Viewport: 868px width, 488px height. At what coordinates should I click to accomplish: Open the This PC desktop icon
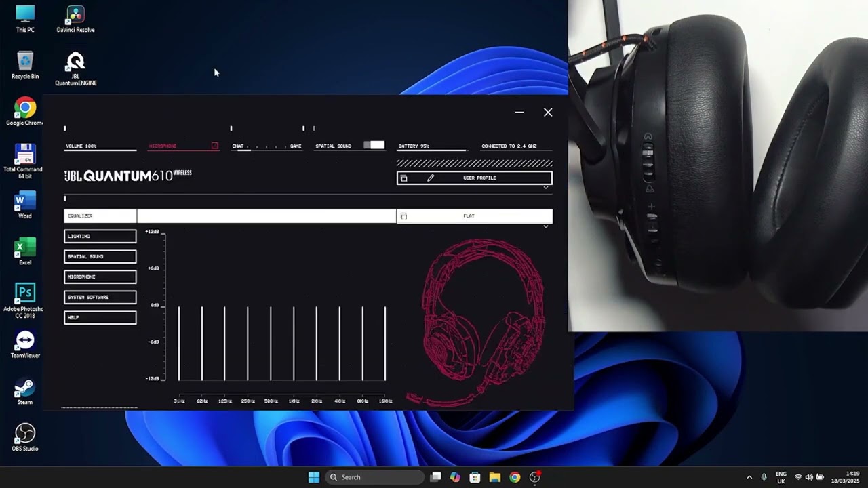tap(25, 19)
